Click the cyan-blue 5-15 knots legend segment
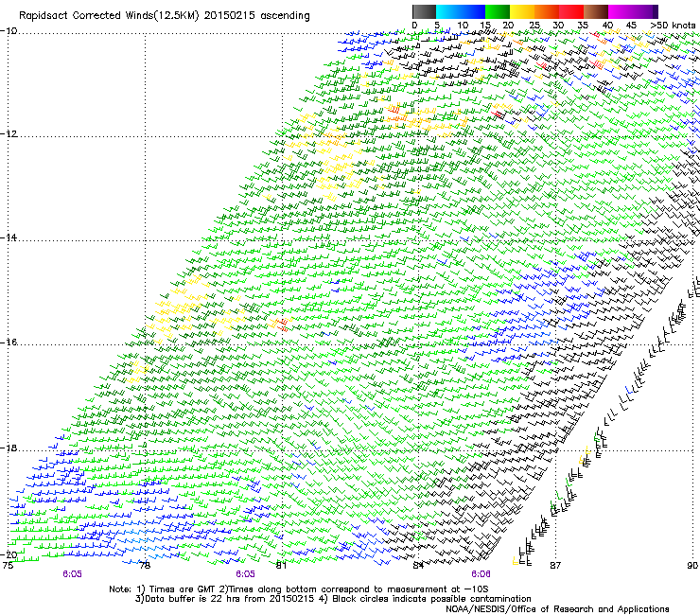700x615 pixels. click(x=461, y=11)
